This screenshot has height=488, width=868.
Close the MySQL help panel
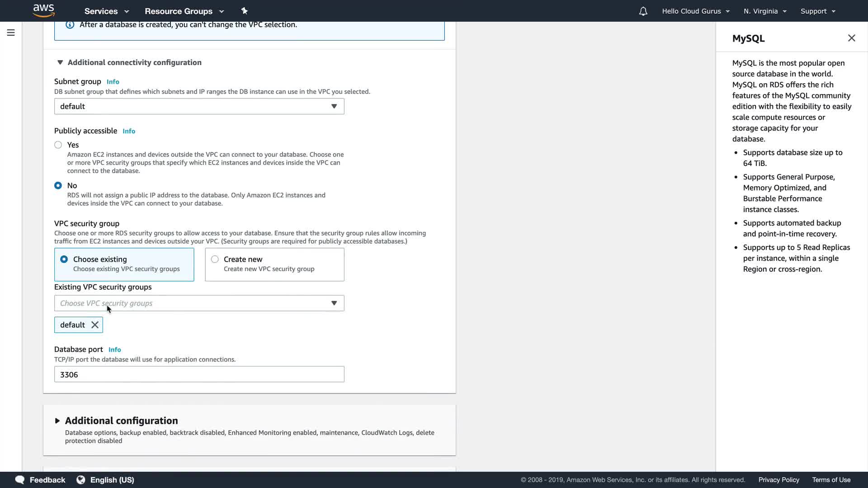851,38
